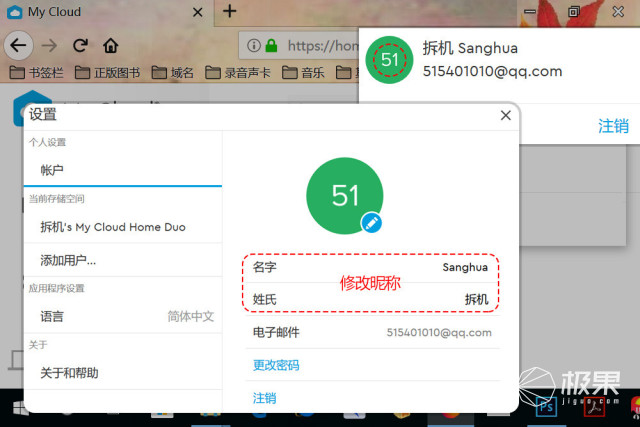Viewport: 640px width, 427px height.
Task: Open the 录音声卡 bookmark folder
Action: (x=238, y=73)
